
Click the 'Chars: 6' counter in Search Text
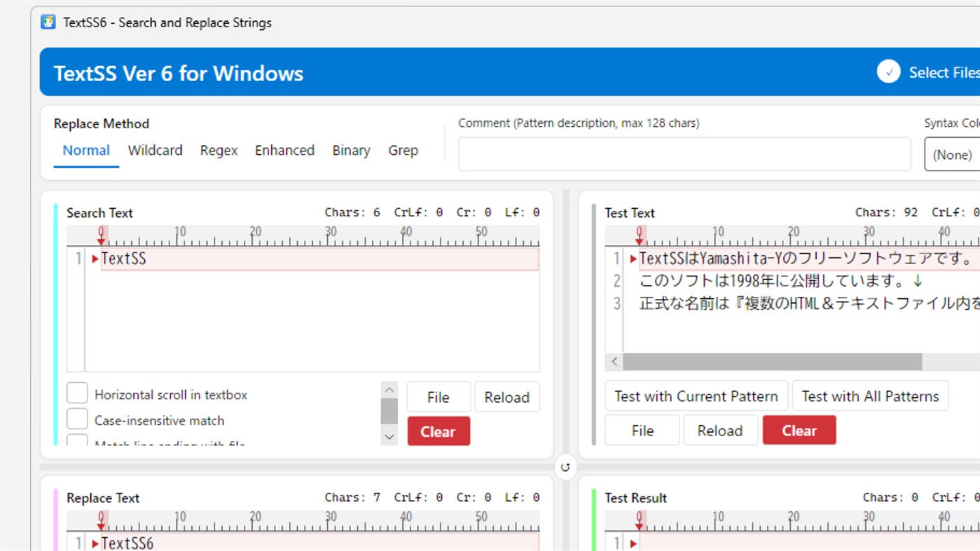(352, 212)
